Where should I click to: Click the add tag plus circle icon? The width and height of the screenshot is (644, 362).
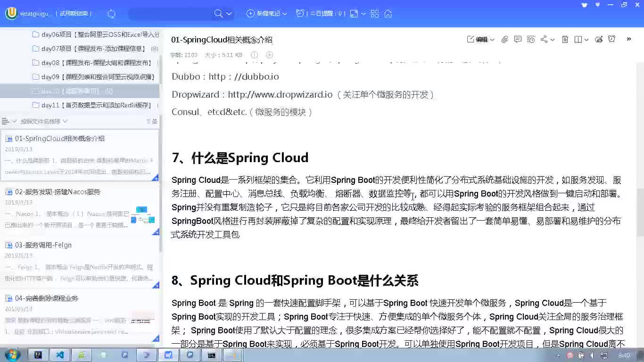pos(270,55)
